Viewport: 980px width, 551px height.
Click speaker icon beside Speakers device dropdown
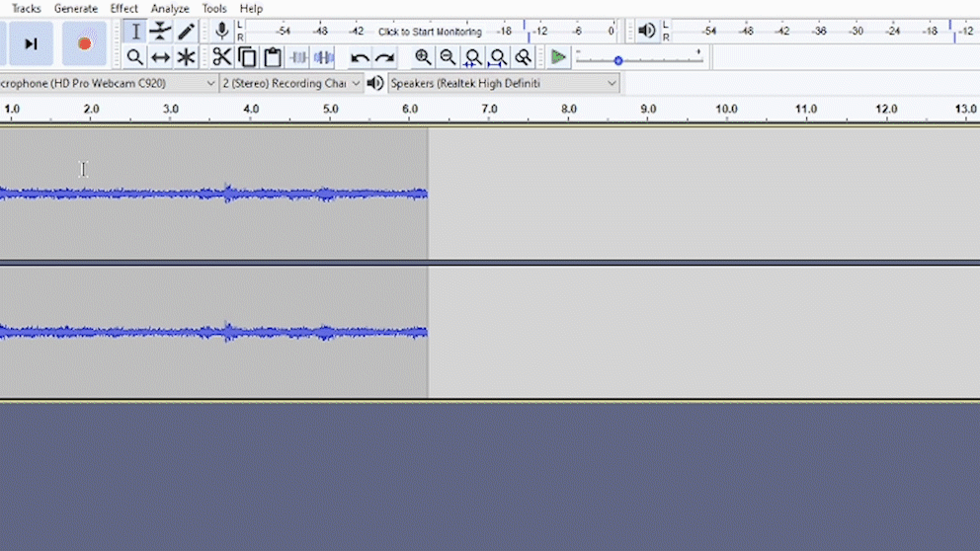click(x=375, y=83)
